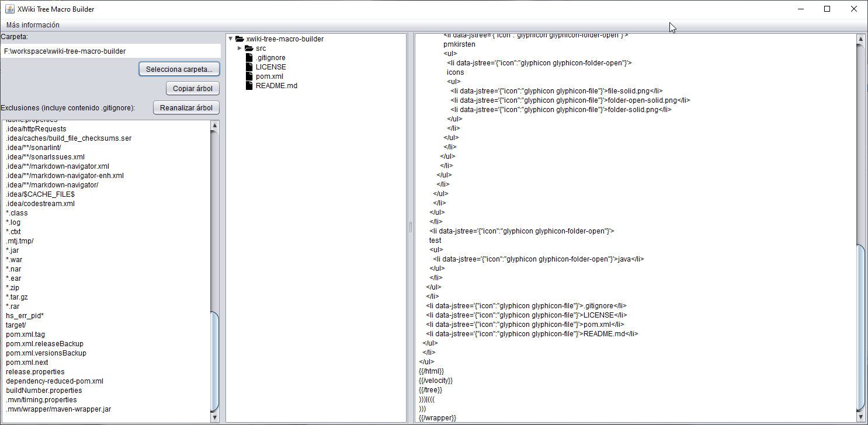Click the file-solid.png code line

[555, 91]
